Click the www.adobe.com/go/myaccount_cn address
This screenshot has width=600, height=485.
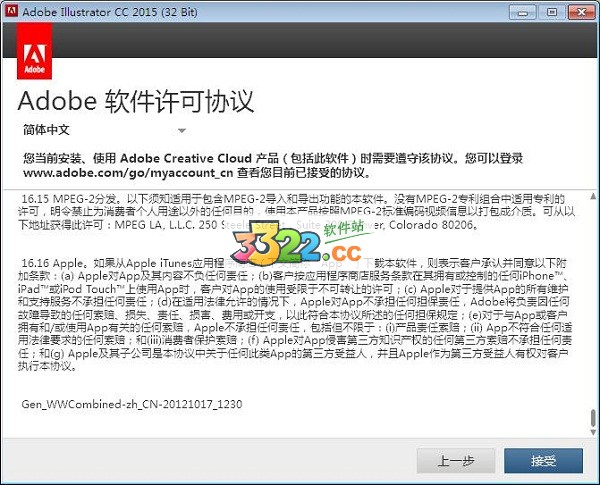128,173
